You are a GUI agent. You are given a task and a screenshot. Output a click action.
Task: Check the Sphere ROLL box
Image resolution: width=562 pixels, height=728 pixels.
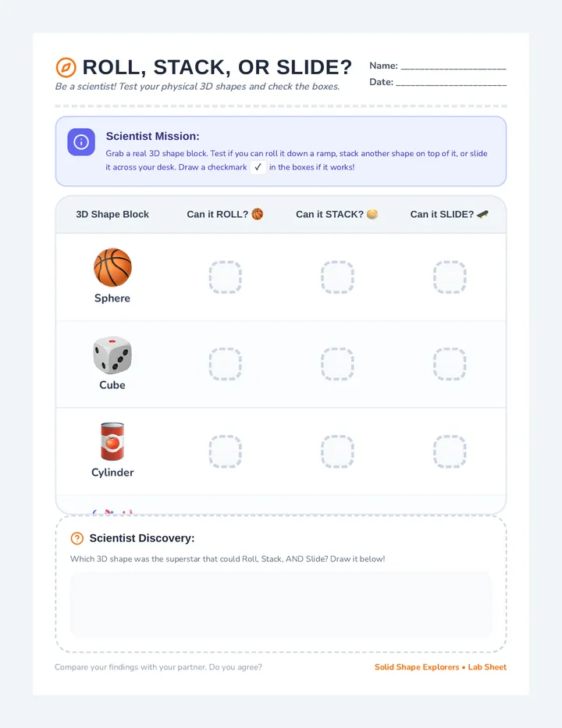[225, 277]
